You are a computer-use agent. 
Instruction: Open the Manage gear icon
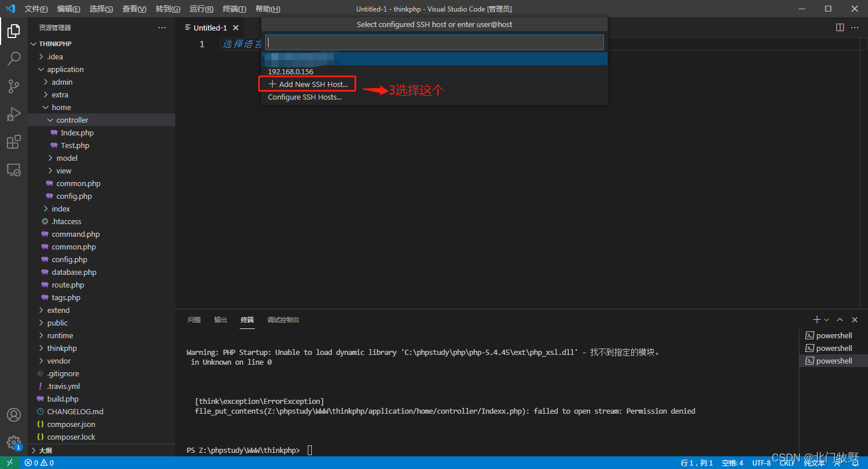[14, 442]
